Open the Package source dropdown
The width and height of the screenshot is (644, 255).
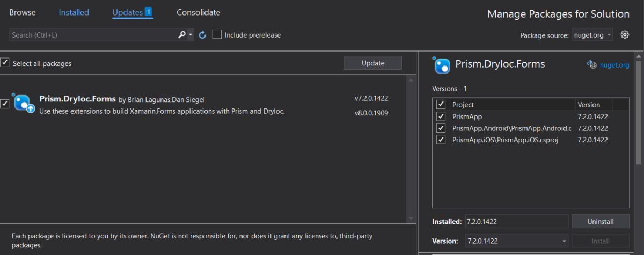tap(592, 35)
